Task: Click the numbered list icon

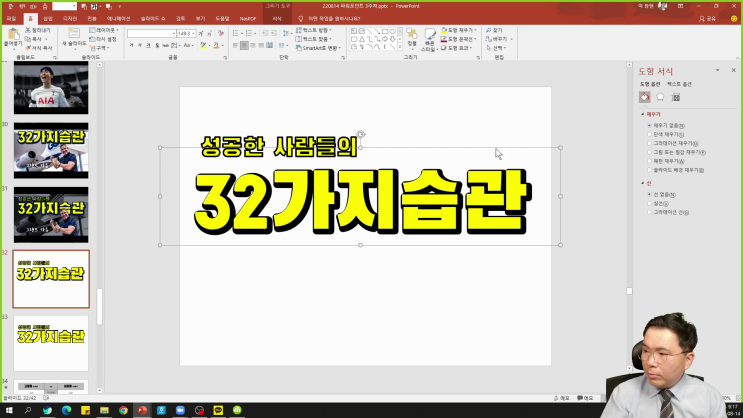Action: (x=249, y=33)
